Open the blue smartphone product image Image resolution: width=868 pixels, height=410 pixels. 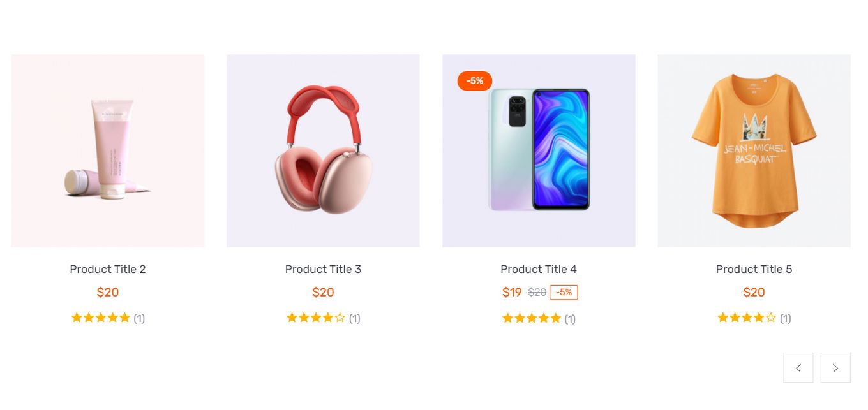click(x=539, y=150)
